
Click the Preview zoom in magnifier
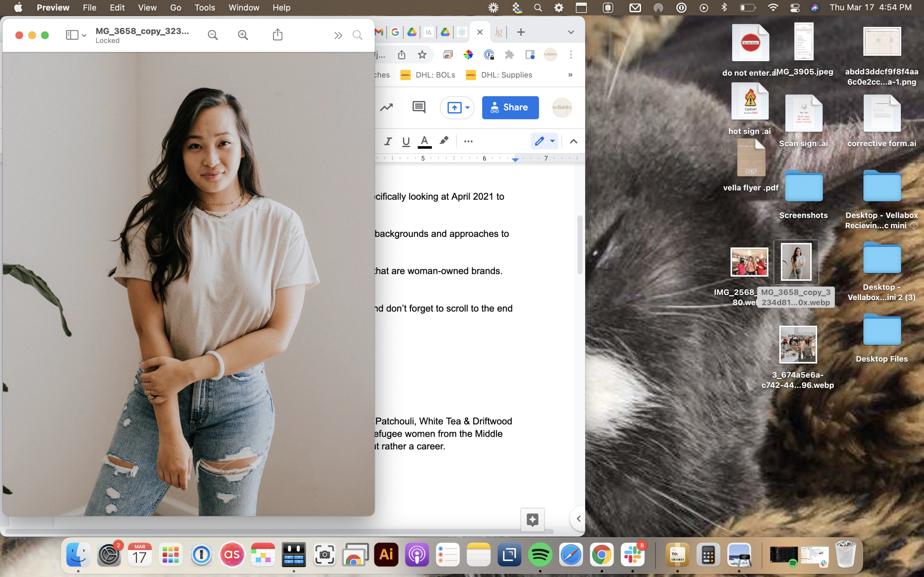(x=243, y=35)
